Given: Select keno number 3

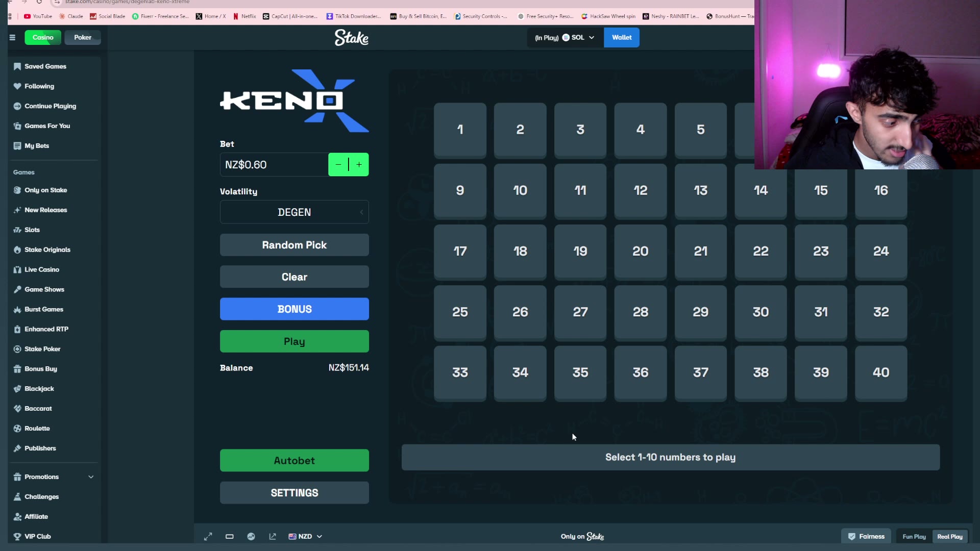Looking at the screenshot, I should point(580,130).
